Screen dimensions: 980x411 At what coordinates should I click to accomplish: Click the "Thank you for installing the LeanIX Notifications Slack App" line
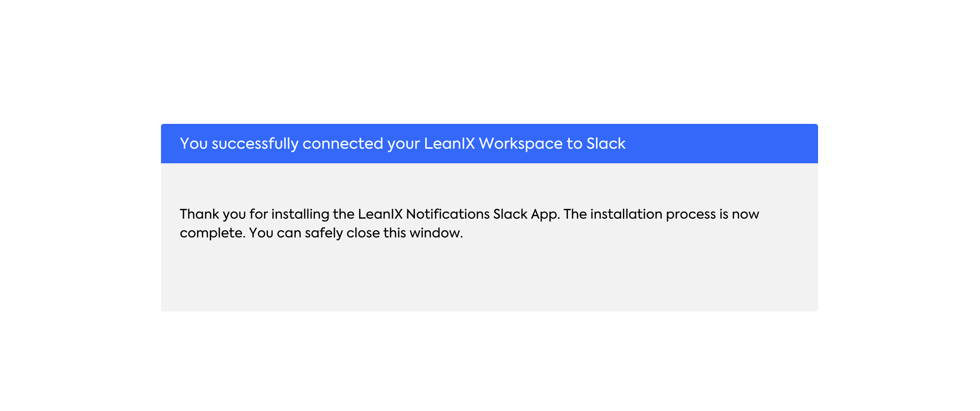click(469, 214)
